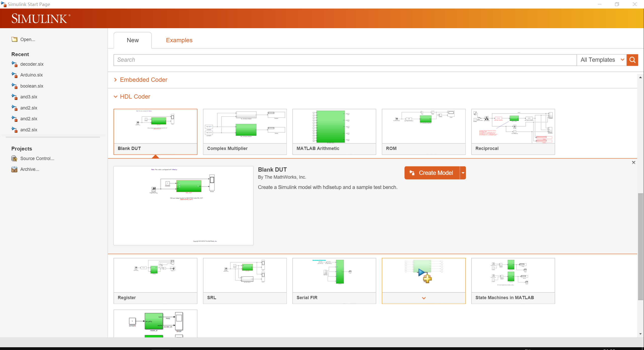Expand hovered template chevron below thumbnail
Viewport: 644px width, 350px height.
pos(424,298)
